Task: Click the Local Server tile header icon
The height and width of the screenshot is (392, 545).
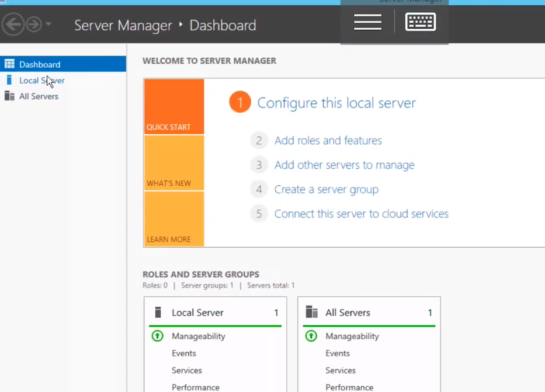Action: [x=158, y=313]
